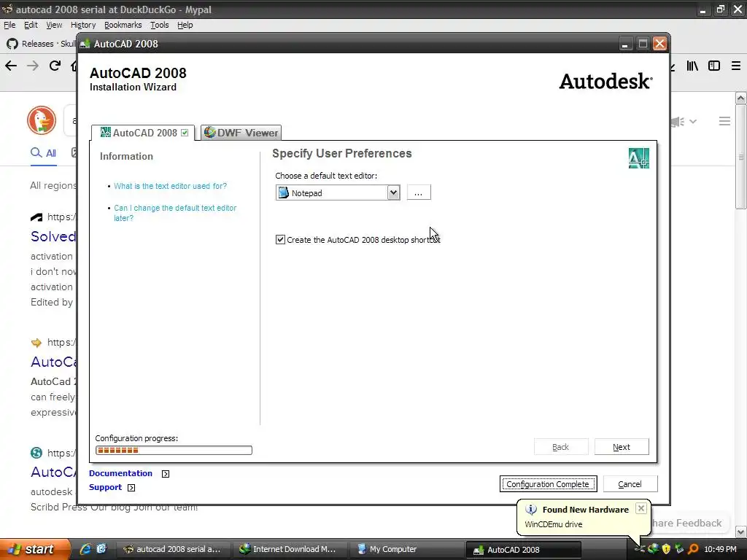Open the default text editor dropdown

coord(393,192)
